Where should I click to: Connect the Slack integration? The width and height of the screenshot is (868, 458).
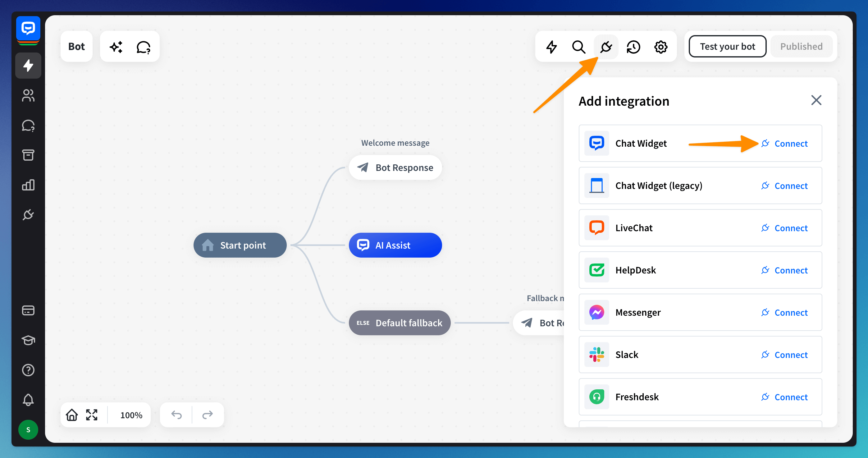[x=784, y=355]
